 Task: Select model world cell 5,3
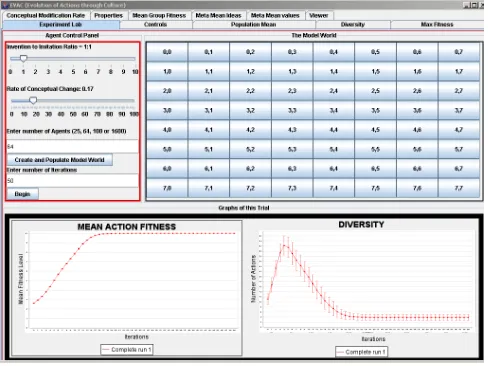292,149
